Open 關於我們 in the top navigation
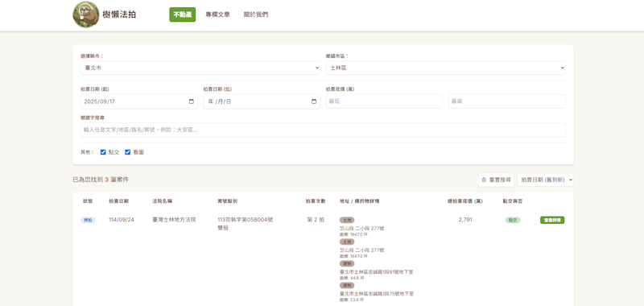This screenshot has width=644, height=306. pyautogui.click(x=255, y=14)
